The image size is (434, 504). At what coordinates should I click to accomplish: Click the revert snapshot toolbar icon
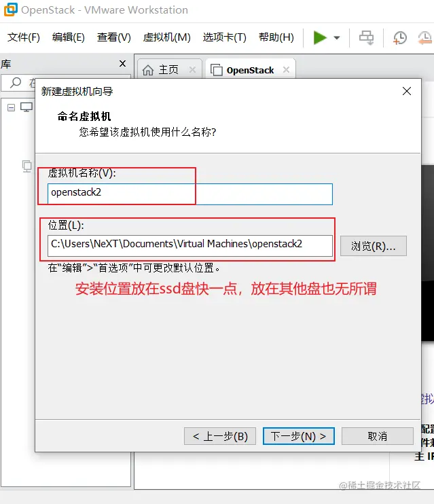click(425, 38)
